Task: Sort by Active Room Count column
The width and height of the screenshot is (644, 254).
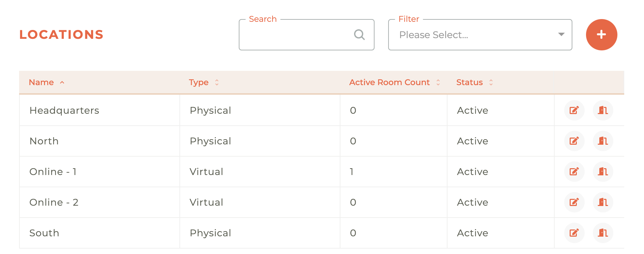Action: pos(390,82)
